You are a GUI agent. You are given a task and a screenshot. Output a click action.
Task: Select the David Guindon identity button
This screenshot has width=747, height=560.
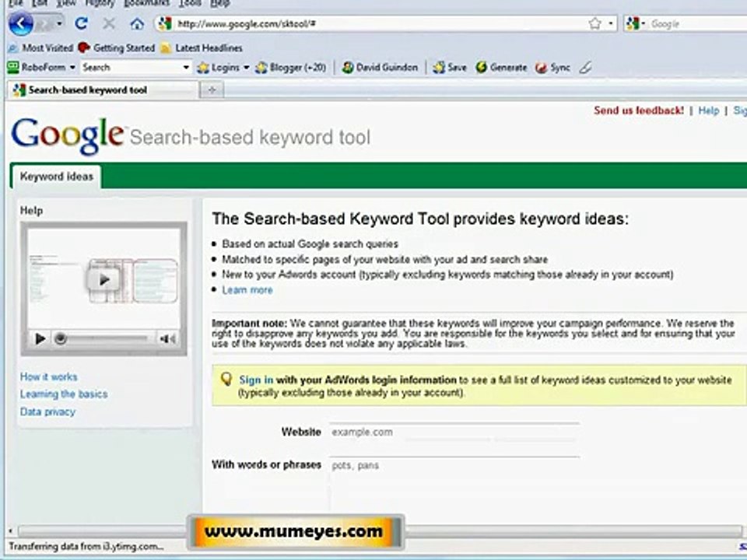pyautogui.click(x=380, y=68)
